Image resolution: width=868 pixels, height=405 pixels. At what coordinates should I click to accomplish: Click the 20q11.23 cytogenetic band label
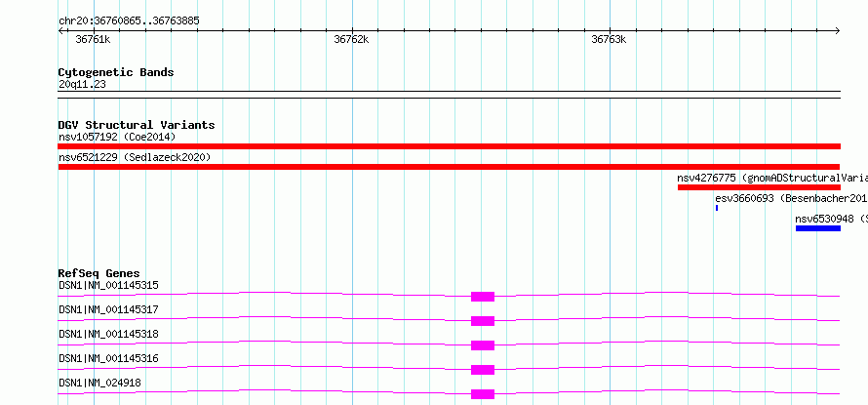[x=82, y=85]
